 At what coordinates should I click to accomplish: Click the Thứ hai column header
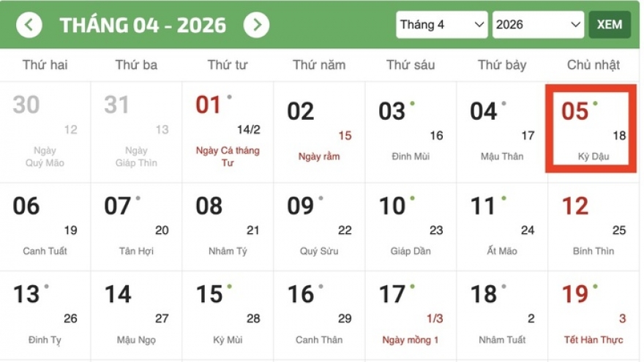45,65
